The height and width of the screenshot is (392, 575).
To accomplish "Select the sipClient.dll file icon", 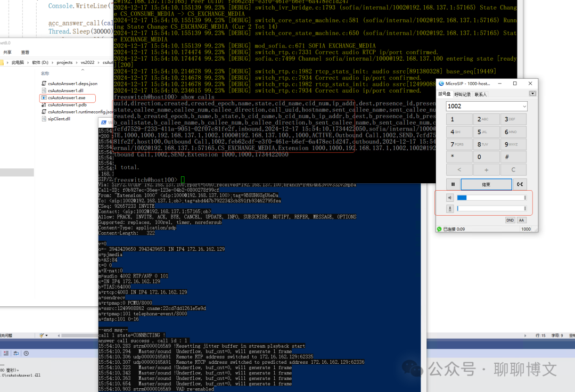I will pyautogui.click(x=44, y=119).
